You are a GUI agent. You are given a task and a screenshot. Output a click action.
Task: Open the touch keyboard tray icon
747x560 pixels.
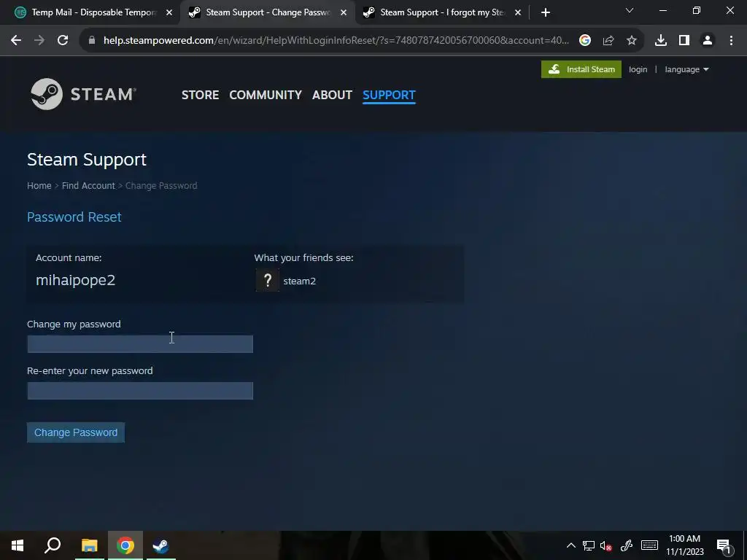pos(649,545)
